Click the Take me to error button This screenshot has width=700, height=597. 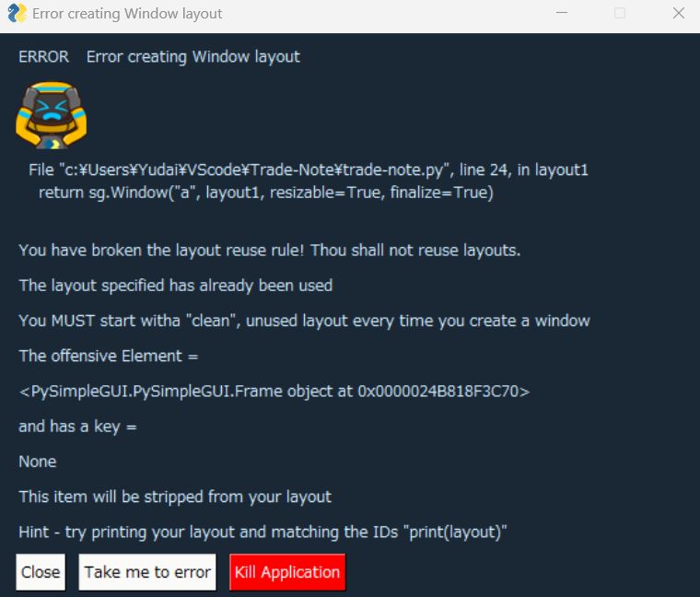tap(147, 572)
